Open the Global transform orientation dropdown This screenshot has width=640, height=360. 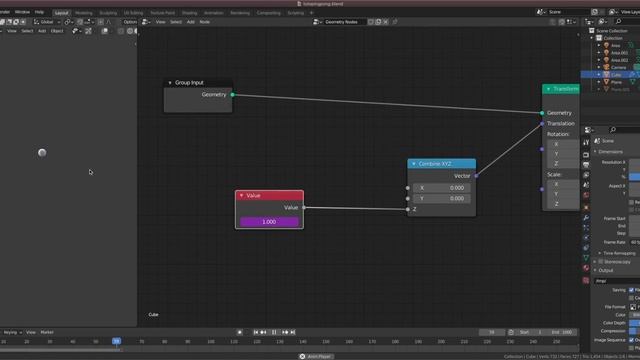point(47,22)
